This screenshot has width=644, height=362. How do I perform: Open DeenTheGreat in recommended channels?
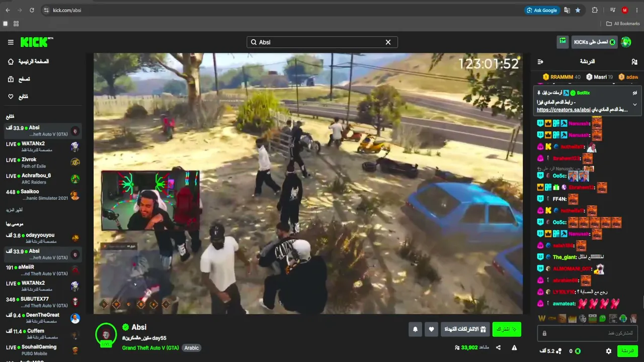43,318
